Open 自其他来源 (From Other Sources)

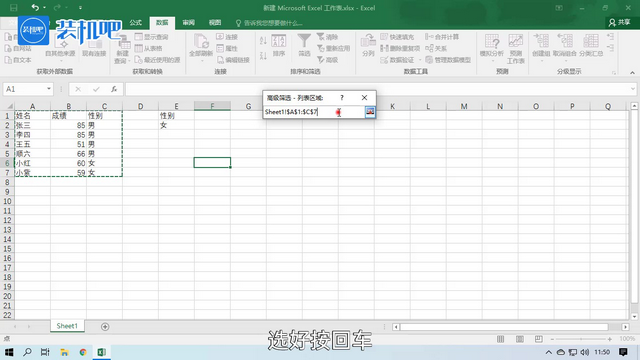(60, 48)
